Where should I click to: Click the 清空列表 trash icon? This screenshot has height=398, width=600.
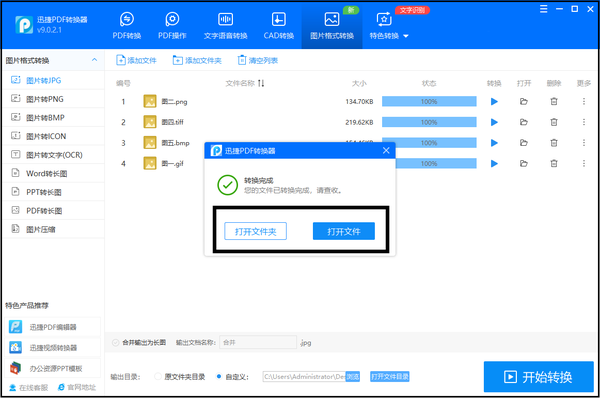[242, 60]
